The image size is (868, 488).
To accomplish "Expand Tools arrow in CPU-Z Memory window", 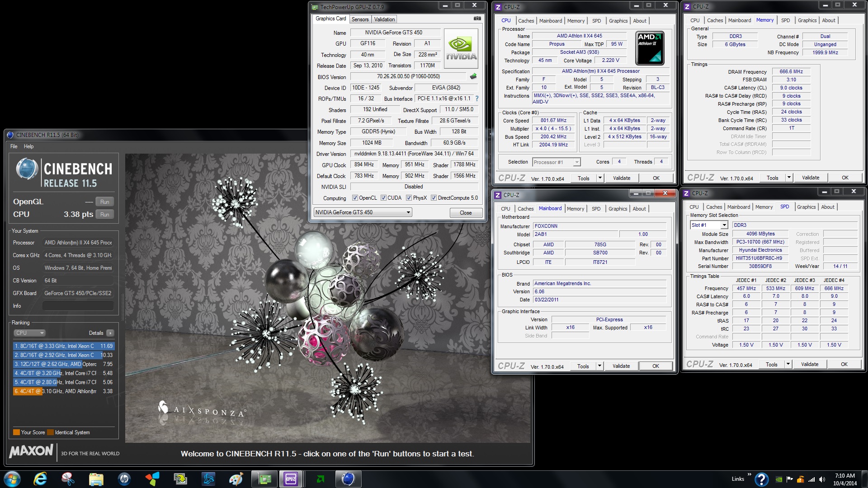I will point(789,178).
